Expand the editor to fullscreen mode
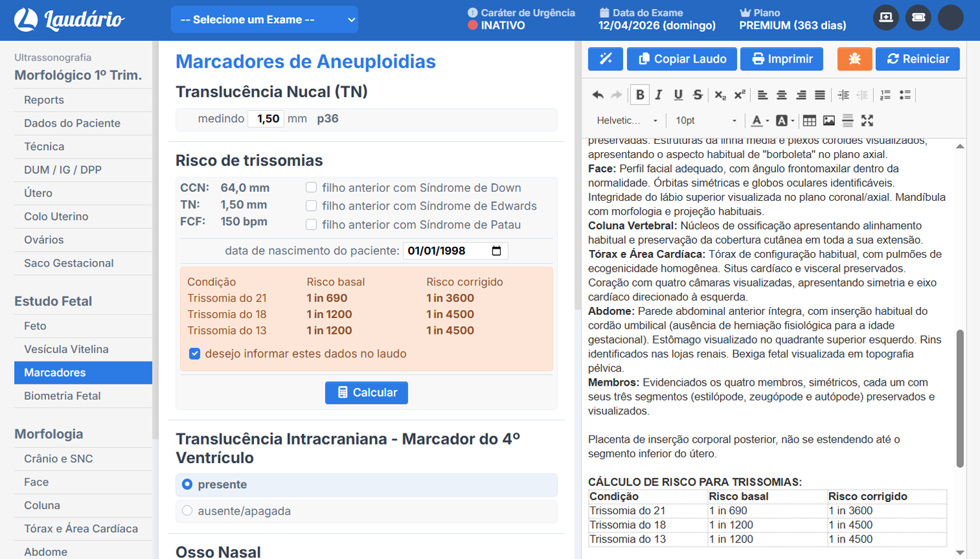The width and height of the screenshot is (980, 559). coord(867,120)
